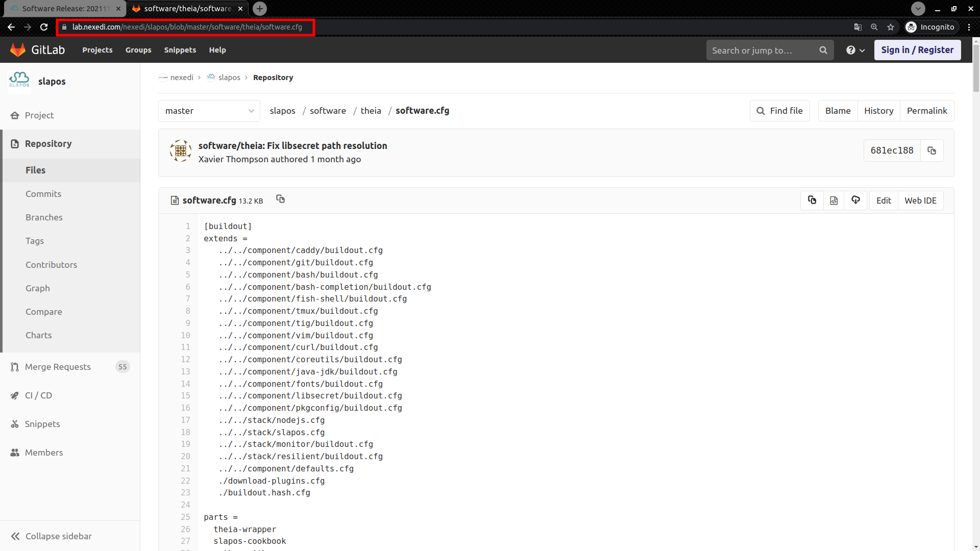The width and height of the screenshot is (980, 551).
Task: Expand the Repository sidebar section
Action: click(x=48, y=143)
